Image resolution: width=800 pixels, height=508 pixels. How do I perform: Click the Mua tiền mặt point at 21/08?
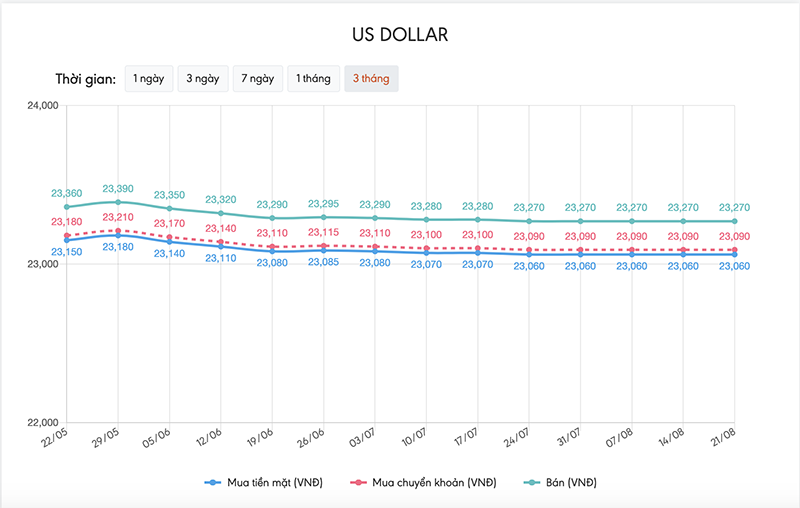pos(735,254)
